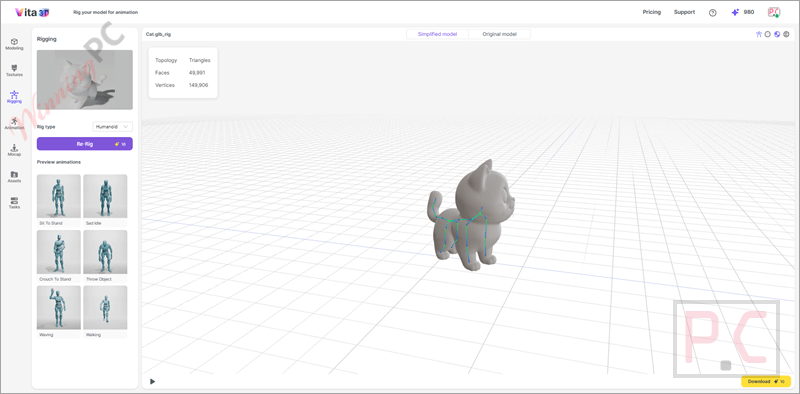This screenshot has height=394, width=800.
Task: Open the Tasks sidebar section
Action: tap(14, 203)
